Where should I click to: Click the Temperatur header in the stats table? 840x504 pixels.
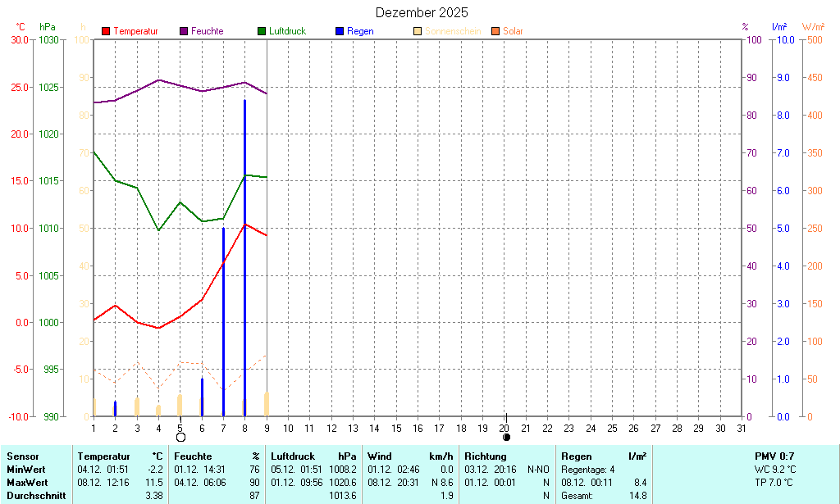pyautogui.click(x=104, y=456)
